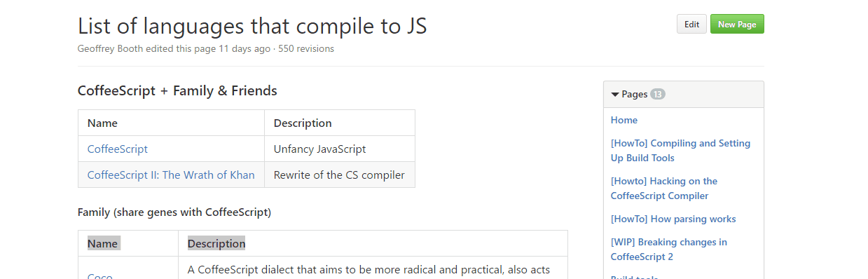Click the page title heading
Viewport: 868px width, 279px height.
pyautogui.click(x=252, y=26)
